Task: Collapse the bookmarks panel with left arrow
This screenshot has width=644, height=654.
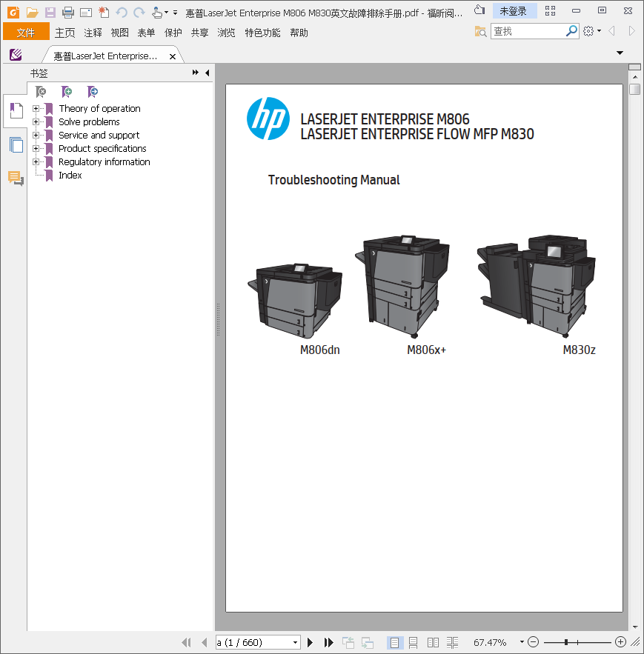Action: pyautogui.click(x=208, y=73)
